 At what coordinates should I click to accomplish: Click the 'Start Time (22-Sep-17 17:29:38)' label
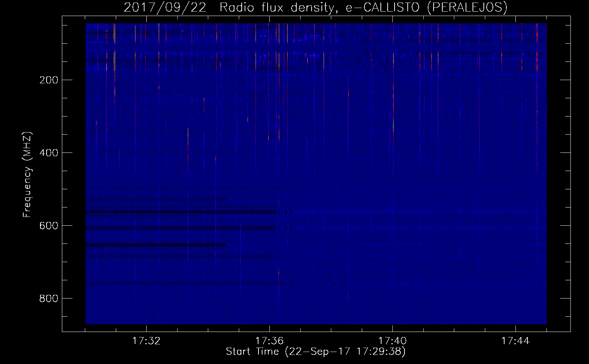pos(316,352)
